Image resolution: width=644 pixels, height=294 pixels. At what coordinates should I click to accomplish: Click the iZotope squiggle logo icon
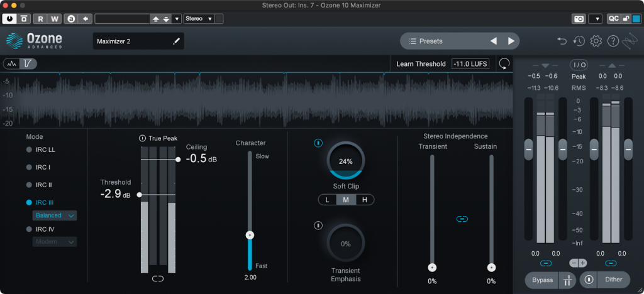point(629,41)
